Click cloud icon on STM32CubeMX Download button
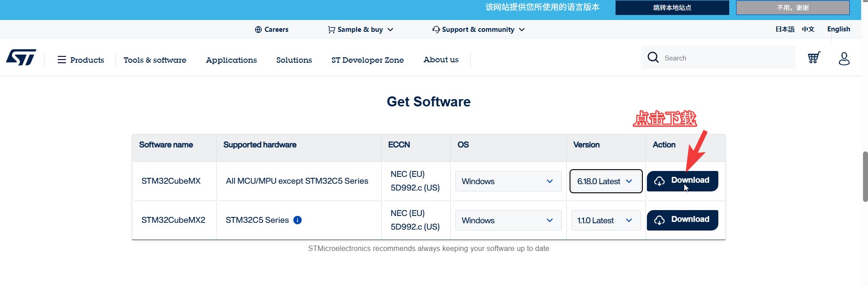 [659, 181]
